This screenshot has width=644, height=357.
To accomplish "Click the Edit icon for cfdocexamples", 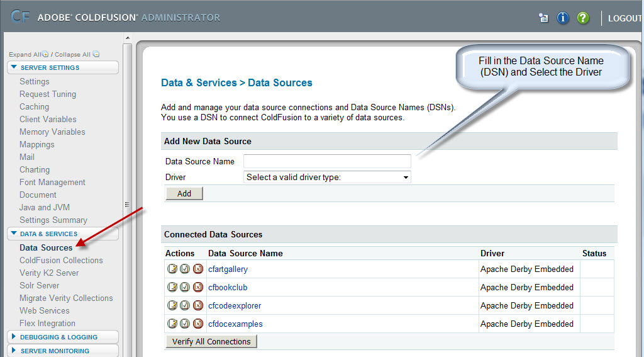I will point(172,324).
